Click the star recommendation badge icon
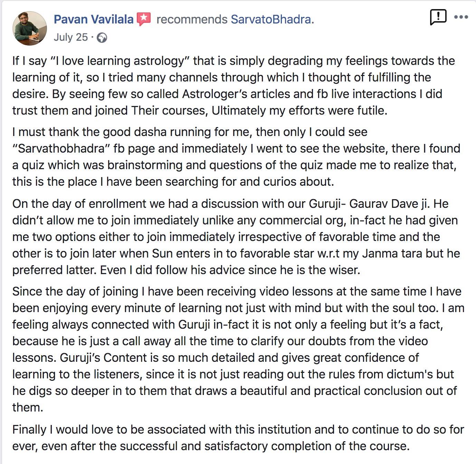476x464 pixels. (x=144, y=19)
